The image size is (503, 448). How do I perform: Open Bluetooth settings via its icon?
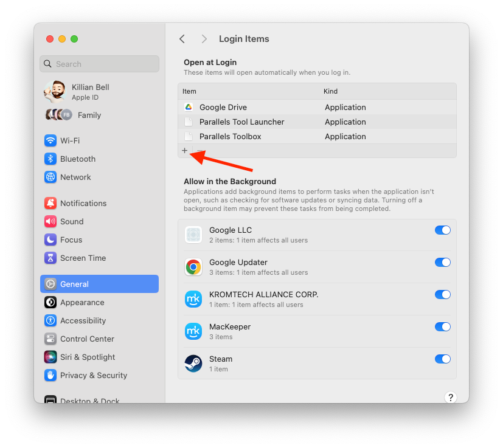click(x=50, y=159)
